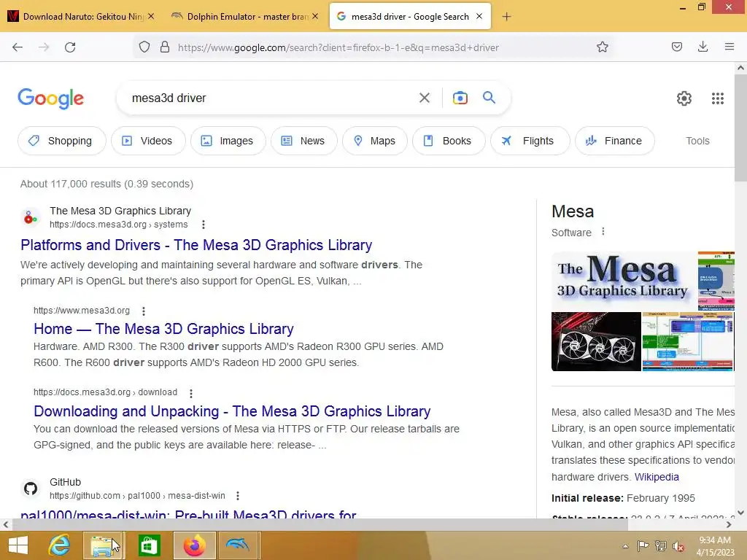
Task: Switch to Dolphin Emulator in taskbar
Action: [239, 545]
